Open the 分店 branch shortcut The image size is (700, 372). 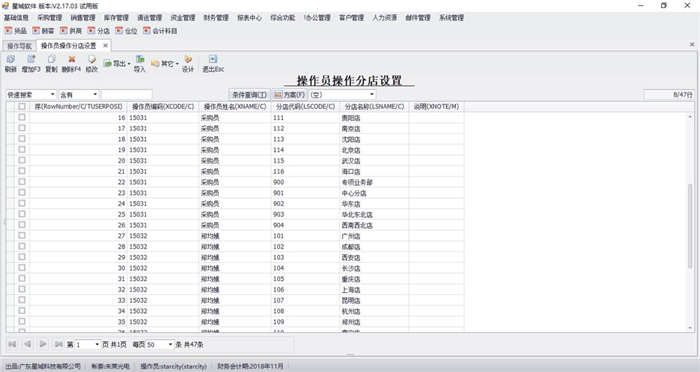click(x=99, y=31)
